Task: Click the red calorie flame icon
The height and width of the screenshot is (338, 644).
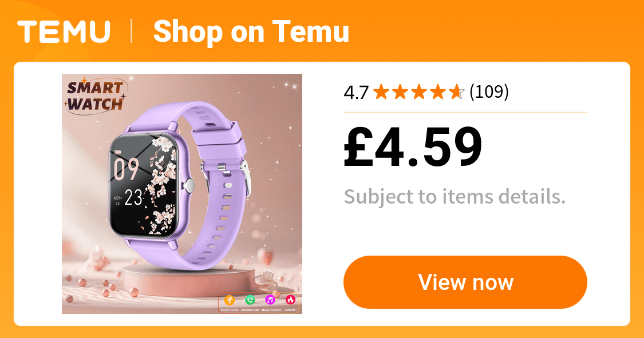Action: click(x=290, y=300)
